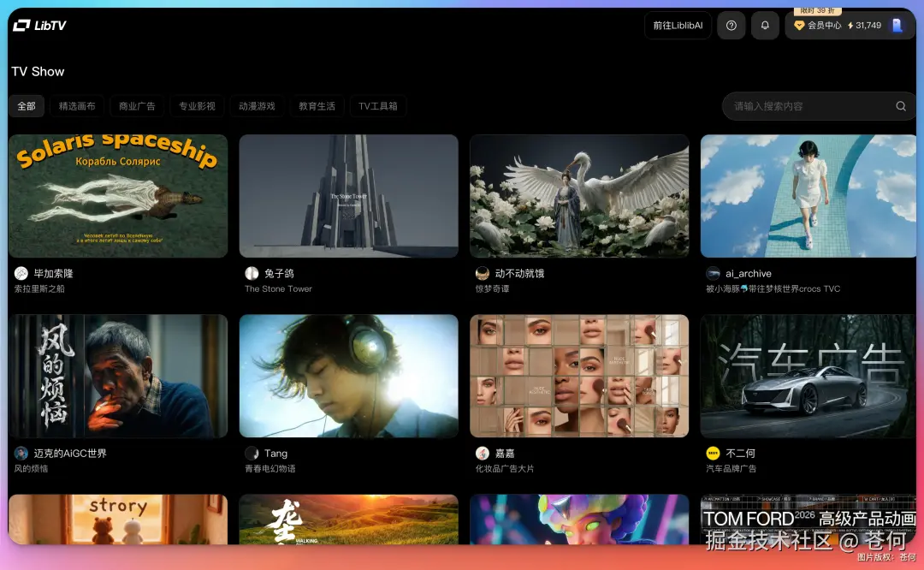
Task: Click author name 动不动就饿
Action: (520, 274)
